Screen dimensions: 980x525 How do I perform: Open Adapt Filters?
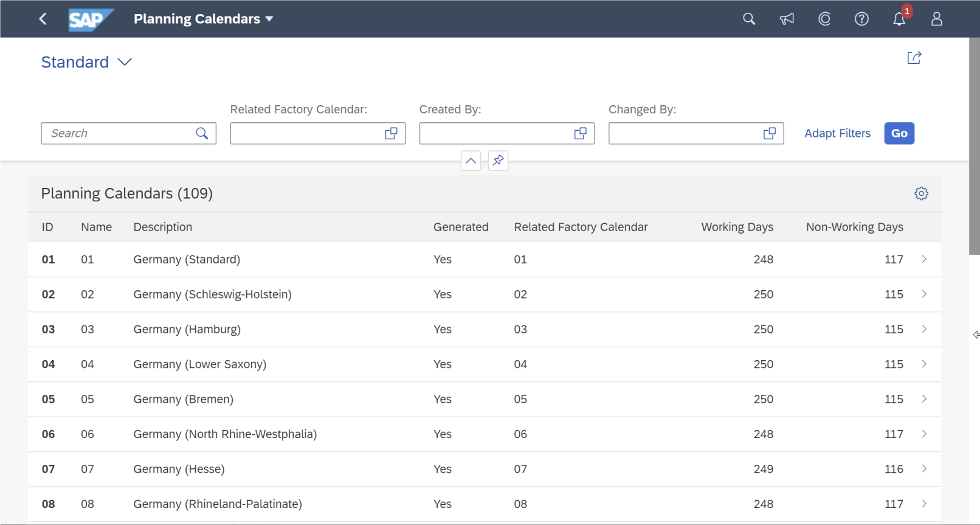tap(837, 133)
